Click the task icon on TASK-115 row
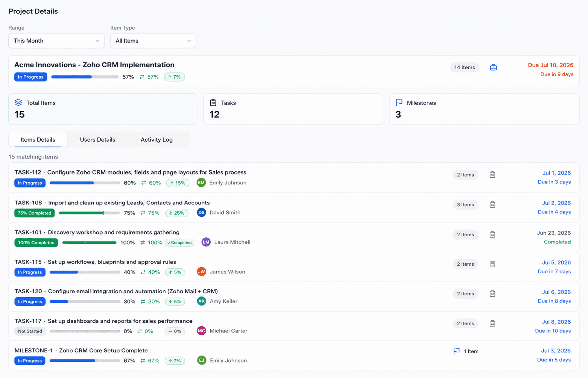The width and height of the screenshot is (588, 378). click(x=492, y=264)
